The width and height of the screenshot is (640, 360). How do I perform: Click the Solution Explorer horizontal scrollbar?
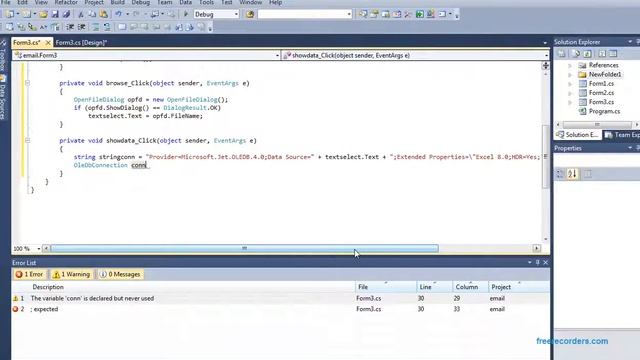tap(597, 124)
